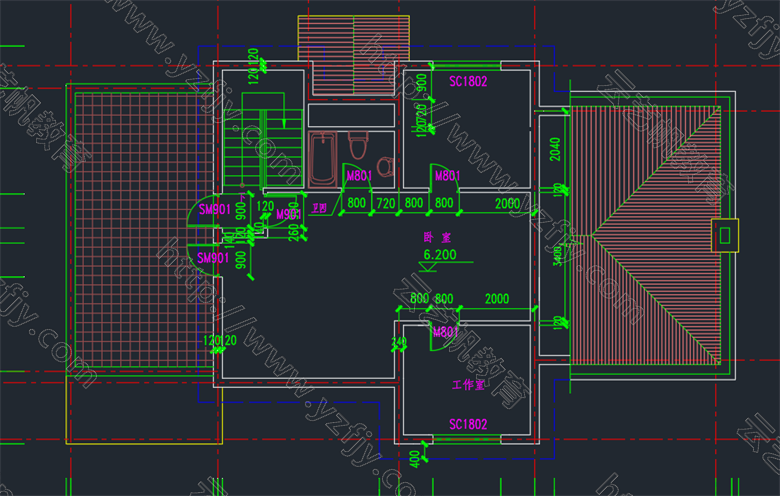Pick the 720 dimension text
This screenshot has height=496, width=780.
[x=385, y=204]
